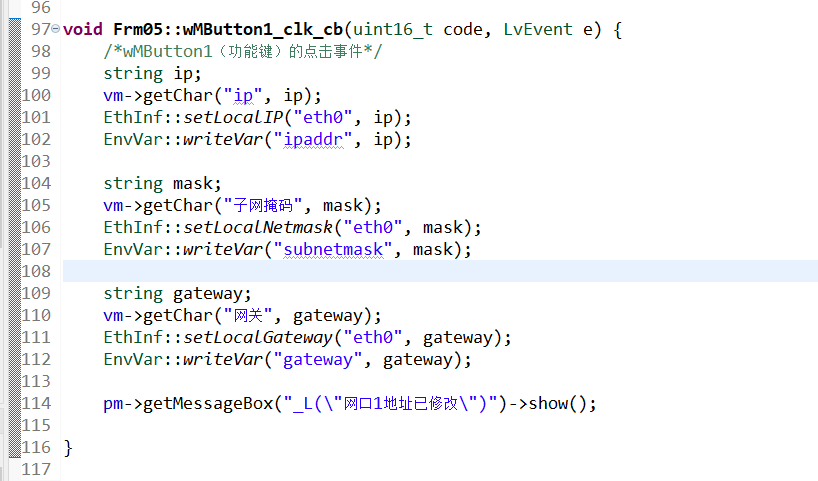
Task: Click the comment on line 98
Action: point(243,51)
